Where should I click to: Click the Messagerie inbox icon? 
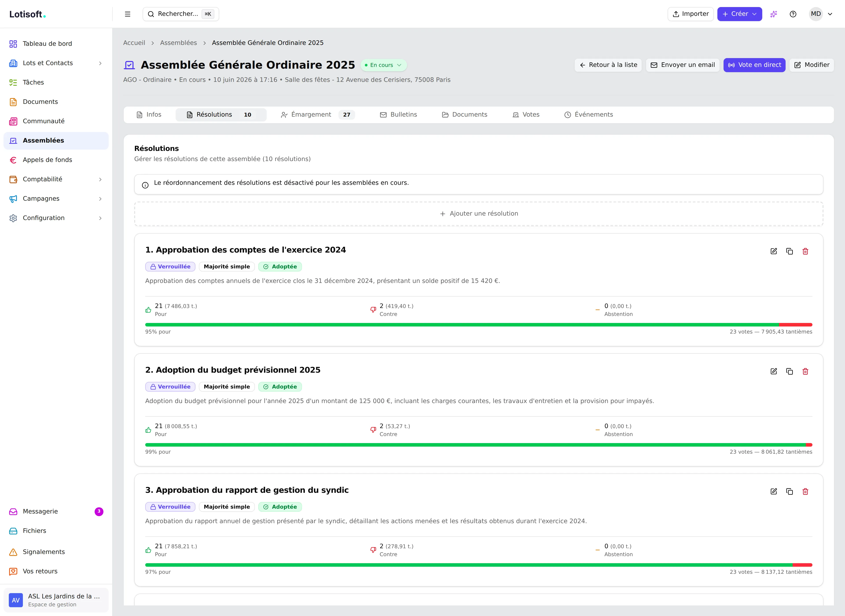click(x=13, y=512)
